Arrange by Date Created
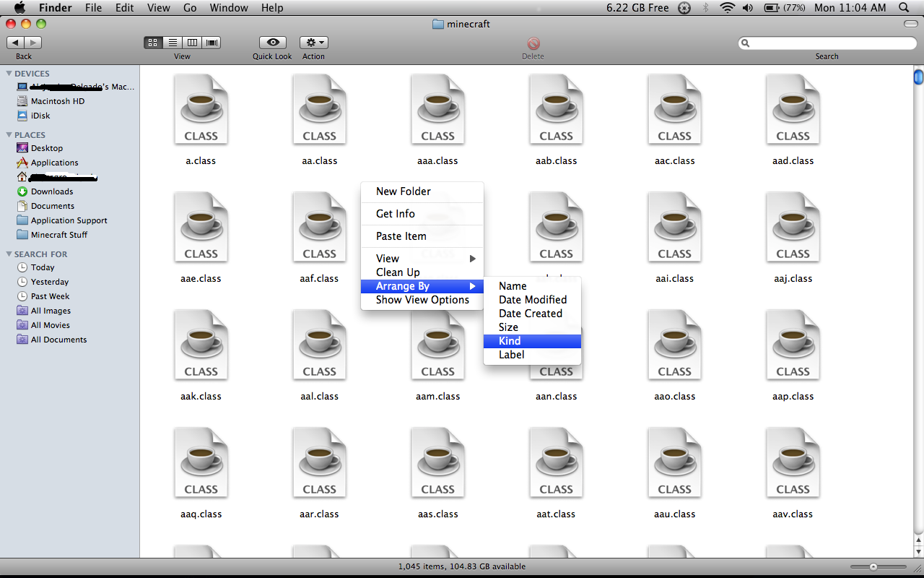Viewport: 924px width, 578px height. [x=532, y=314]
